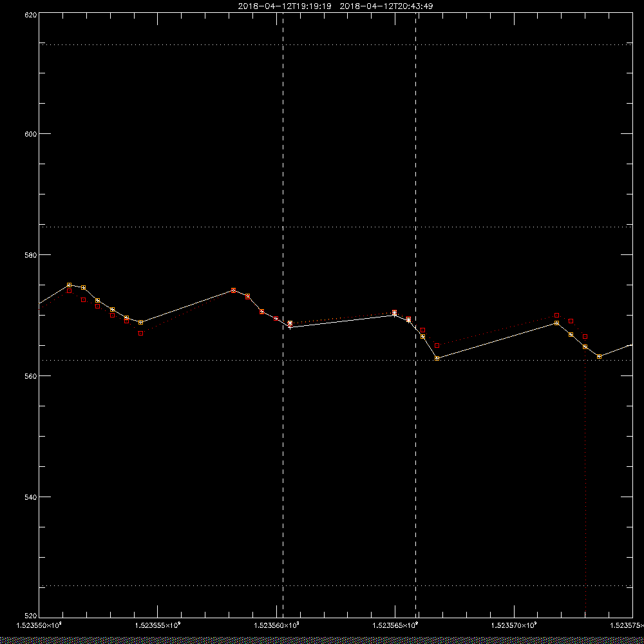
Task: Click the y-axis label 520
Action: tap(31, 616)
